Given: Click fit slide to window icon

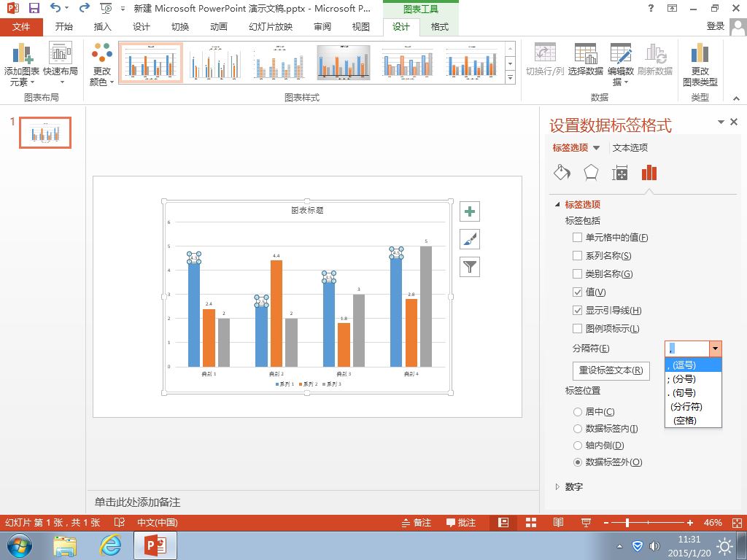Looking at the screenshot, I should (x=737, y=522).
